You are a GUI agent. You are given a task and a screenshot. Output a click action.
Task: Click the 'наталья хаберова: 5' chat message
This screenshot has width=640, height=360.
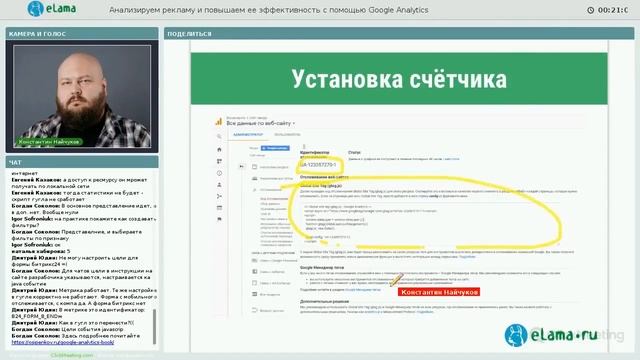tap(41, 251)
